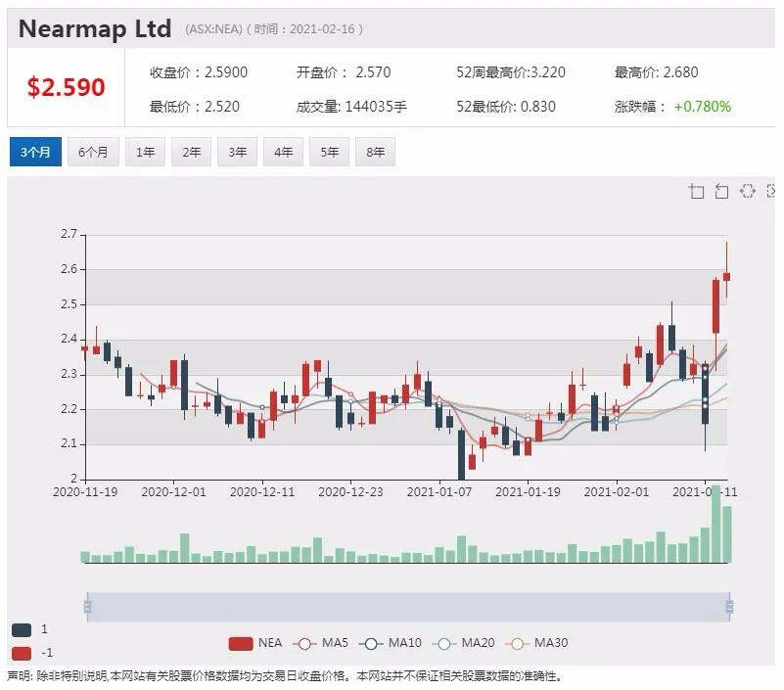The height and width of the screenshot is (690, 784).
Task: Click the 最高价: 2.680 value
Action: click(x=656, y=72)
